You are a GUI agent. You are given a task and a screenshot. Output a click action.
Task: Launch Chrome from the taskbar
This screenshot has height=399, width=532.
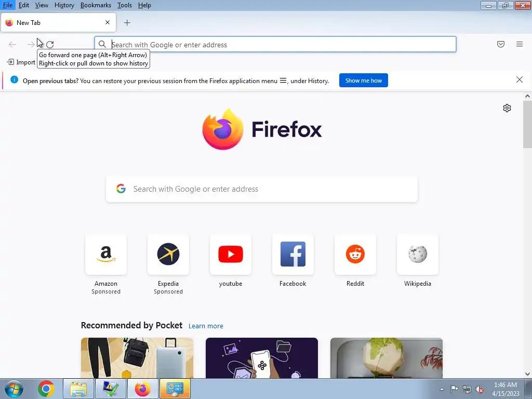pyautogui.click(x=46, y=389)
